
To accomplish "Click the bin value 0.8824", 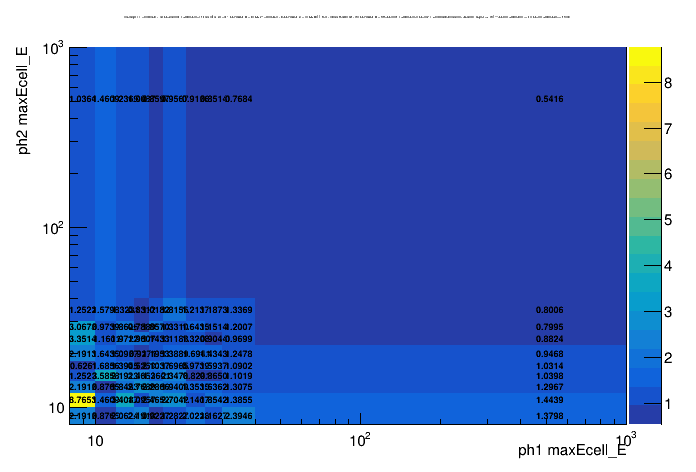I will tap(549, 339).
